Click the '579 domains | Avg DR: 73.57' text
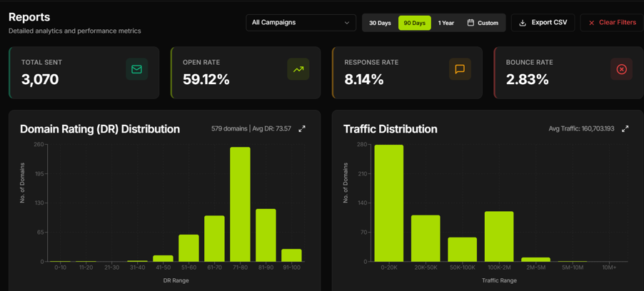The height and width of the screenshot is (291, 644). point(251,129)
